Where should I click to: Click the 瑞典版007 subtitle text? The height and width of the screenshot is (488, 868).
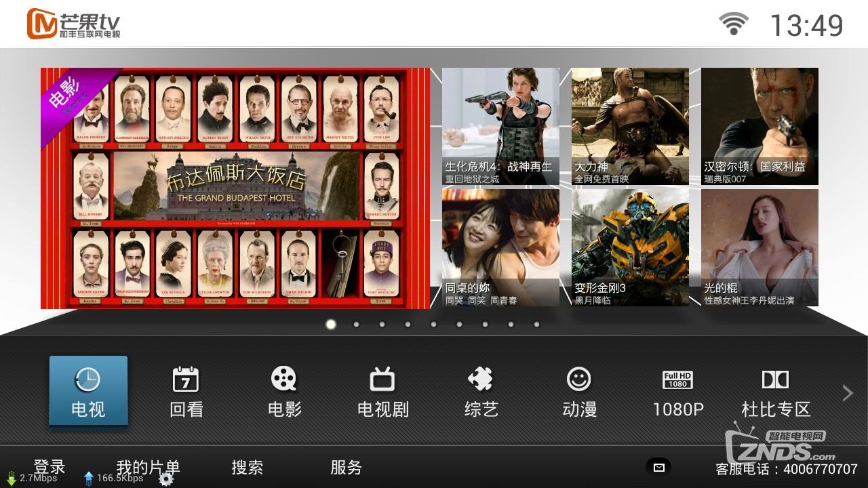725,179
